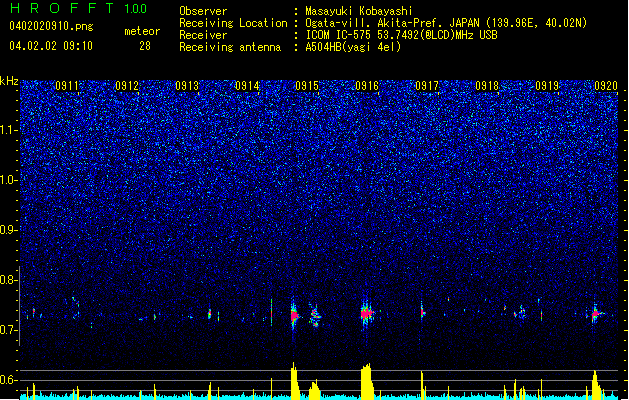Click the date stamp 04.02.02 09:10
This screenshot has width=629, height=400.
pyautogui.click(x=51, y=46)
